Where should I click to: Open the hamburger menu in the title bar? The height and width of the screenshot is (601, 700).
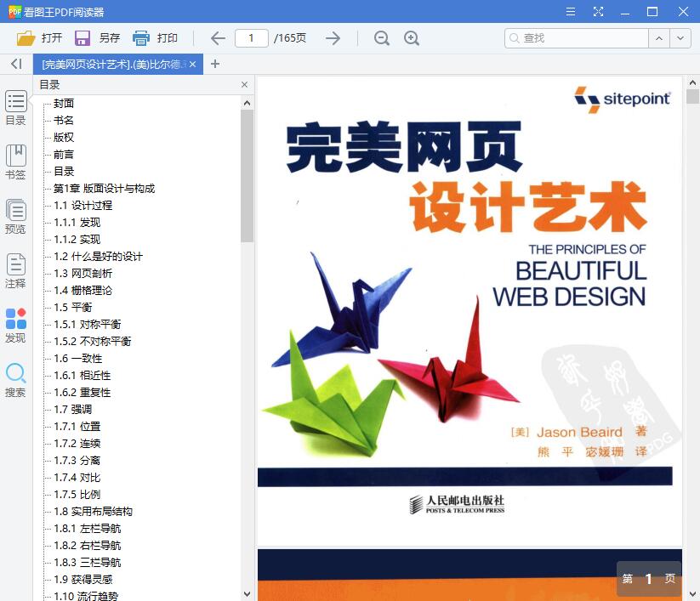coord(571,12)
